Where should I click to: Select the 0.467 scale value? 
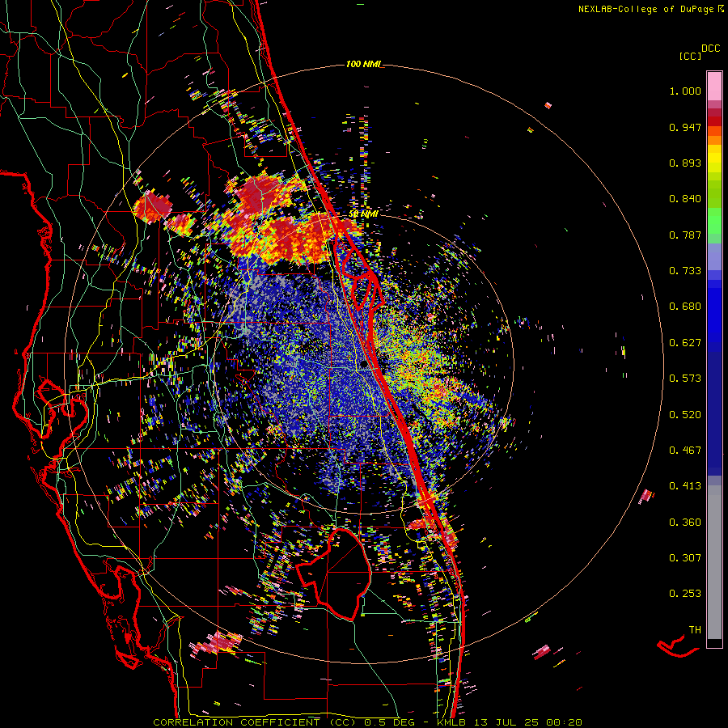[685, 451]
